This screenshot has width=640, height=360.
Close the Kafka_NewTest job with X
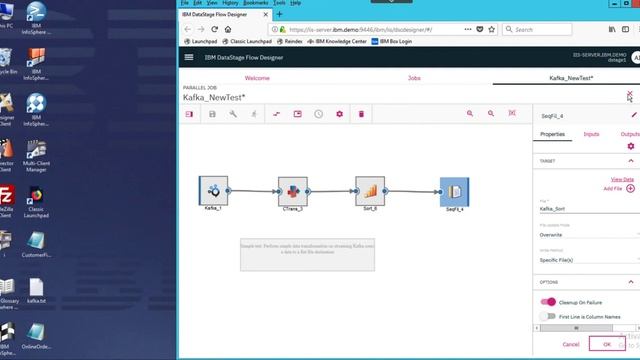pos(630,94)
